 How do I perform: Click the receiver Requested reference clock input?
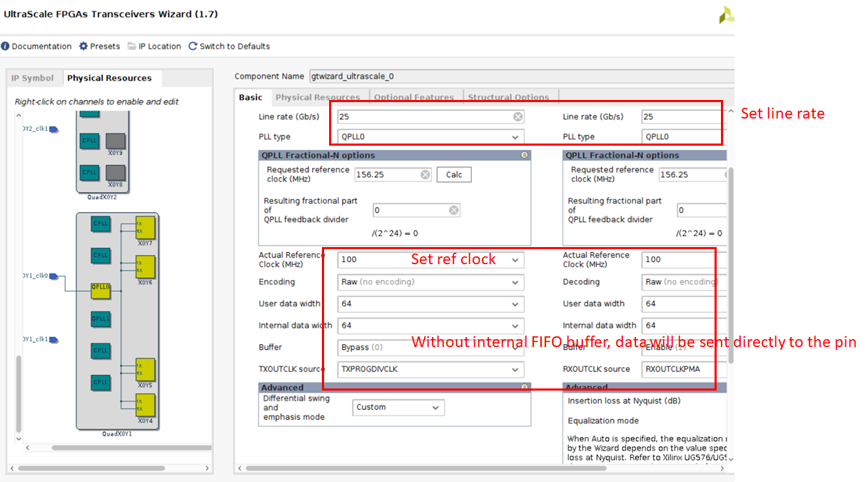(x=692, y=175)
